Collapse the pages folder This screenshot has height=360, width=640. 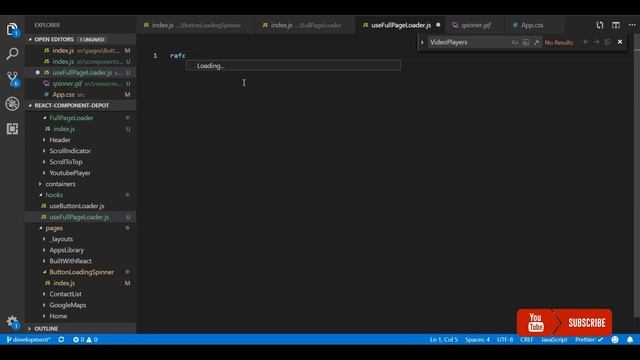pos(54,228)
